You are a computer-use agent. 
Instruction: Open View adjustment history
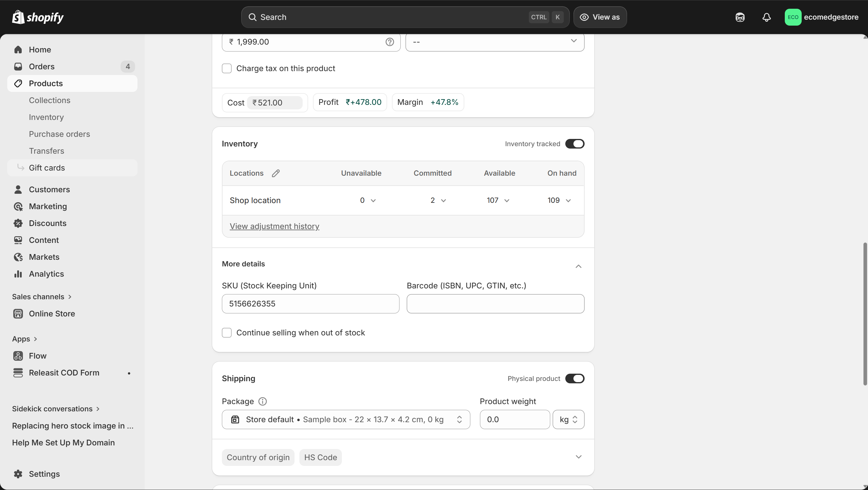274,226
